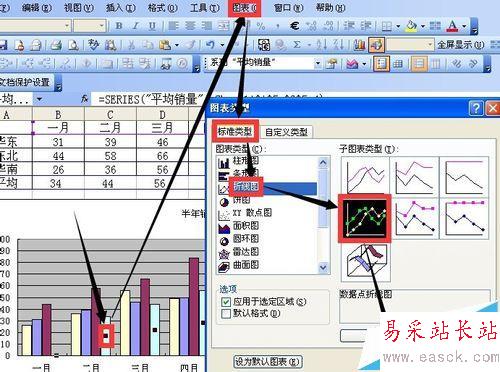Open the Font Color dropdown arrow

click(464, 26)
